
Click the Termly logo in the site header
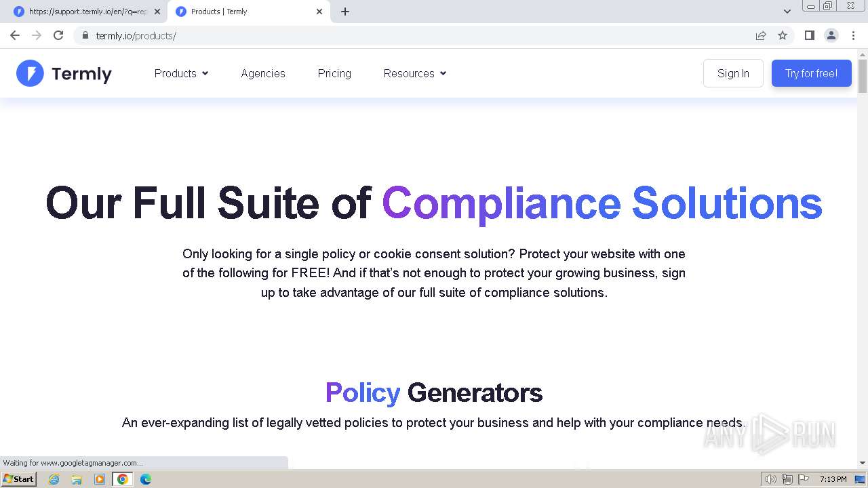click(64, 73)
